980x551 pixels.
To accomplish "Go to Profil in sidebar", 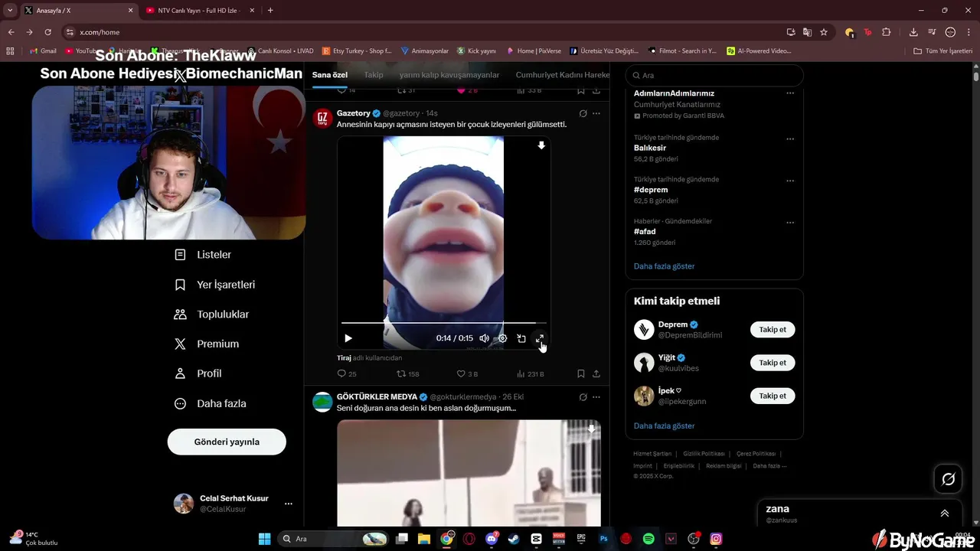I will click(x=198, y=373).
